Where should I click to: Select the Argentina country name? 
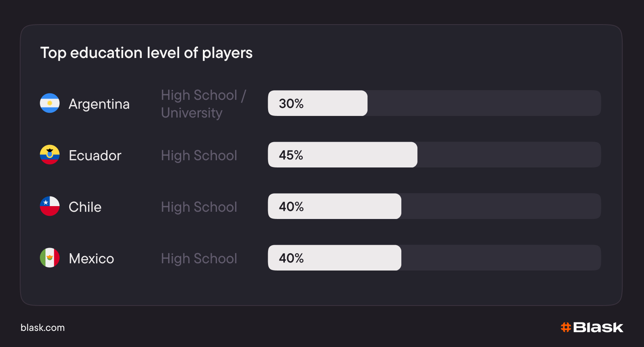pos(99,104)
